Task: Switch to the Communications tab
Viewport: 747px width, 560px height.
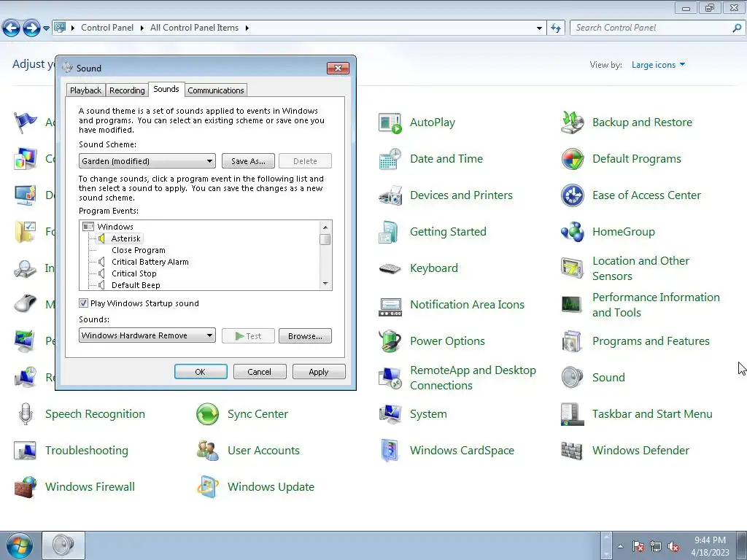Action: (216, 90)
